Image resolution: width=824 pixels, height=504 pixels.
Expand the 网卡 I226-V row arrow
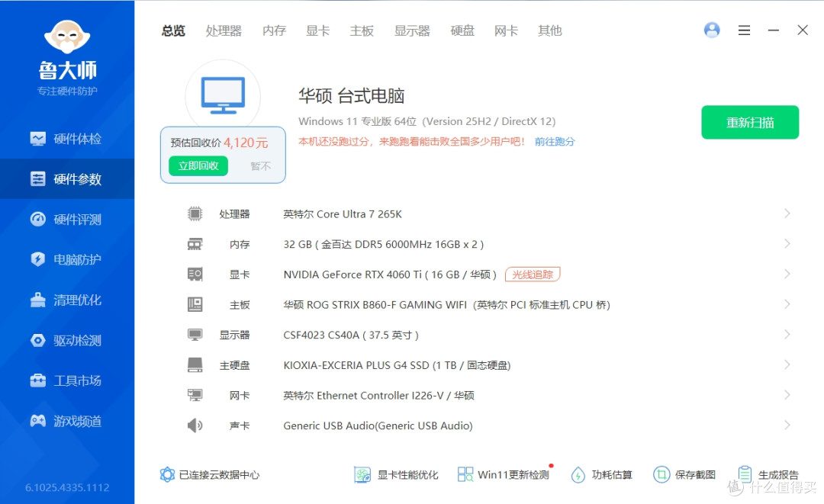[787, 395]
